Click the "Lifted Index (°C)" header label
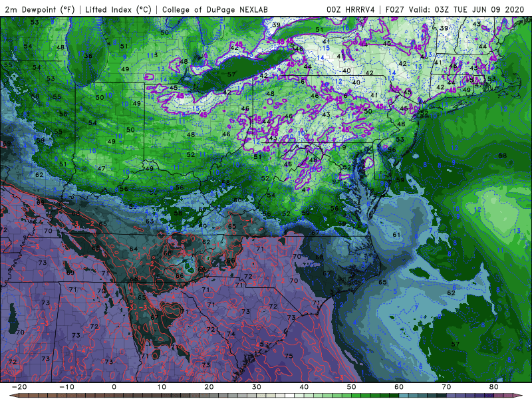 click(118, 9)
